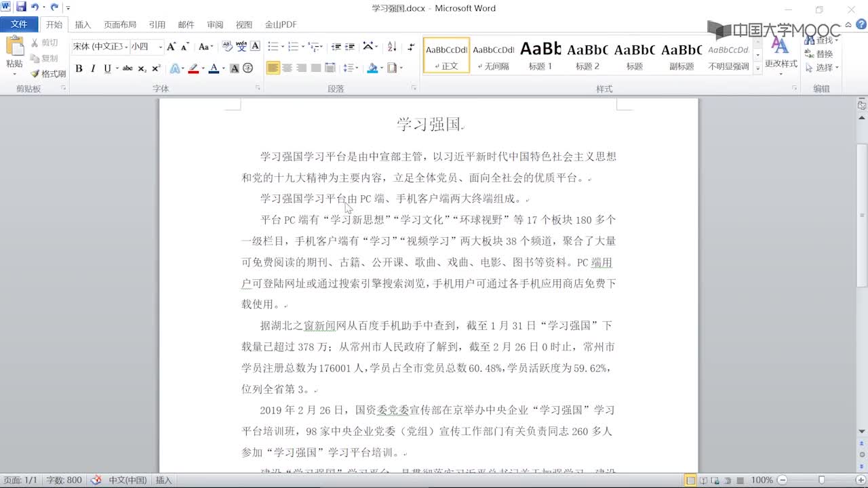
Task: Click the Save icon in quick access toolbar
Action: click(x=21, y=7)
